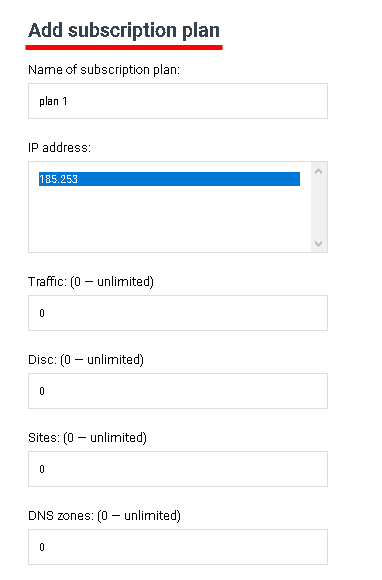Click the "plan 1" text in name field
Viewport: 382px width, 580px height.
click(53, 101)
